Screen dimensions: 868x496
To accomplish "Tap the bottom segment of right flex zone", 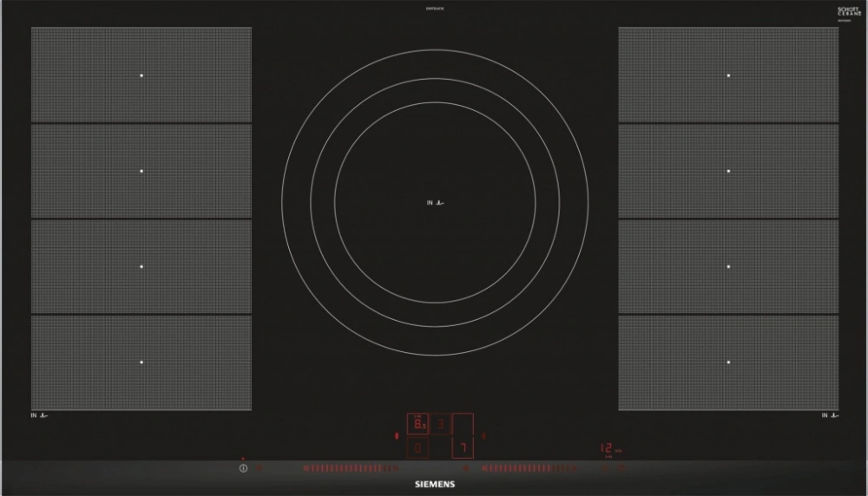I will [728, 362].
